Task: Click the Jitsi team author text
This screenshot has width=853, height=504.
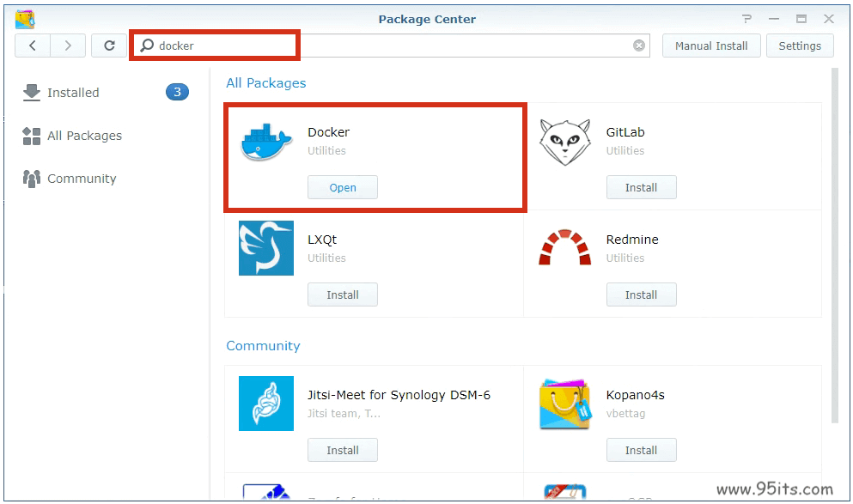Action: [x=344, y=414]
